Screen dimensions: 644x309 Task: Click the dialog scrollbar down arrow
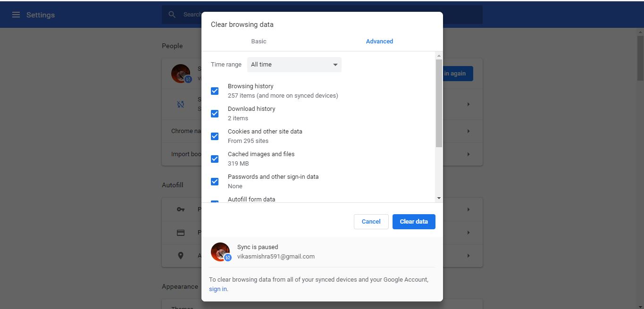(439, 198)
